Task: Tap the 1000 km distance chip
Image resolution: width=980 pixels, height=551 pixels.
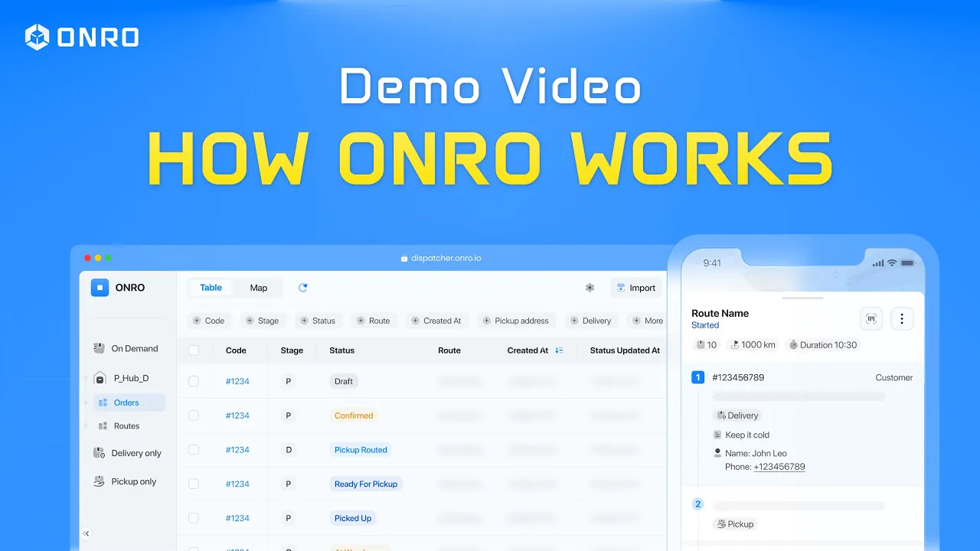Action: [753, 345]
